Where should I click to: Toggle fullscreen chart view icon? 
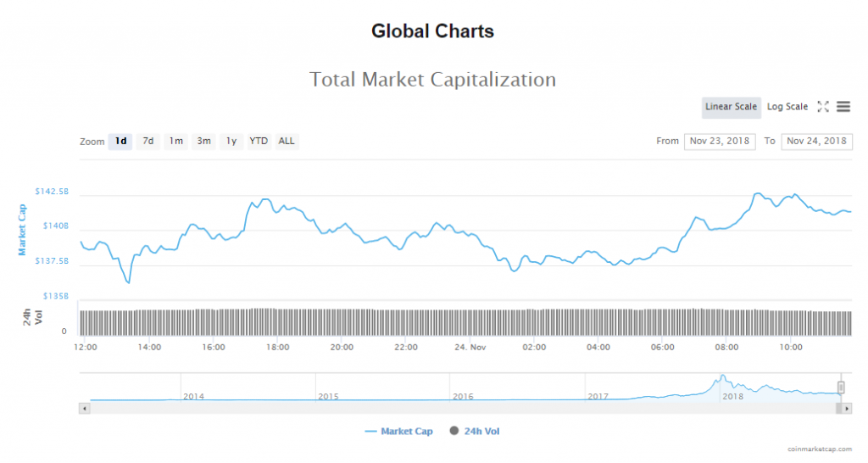point(822,107)
